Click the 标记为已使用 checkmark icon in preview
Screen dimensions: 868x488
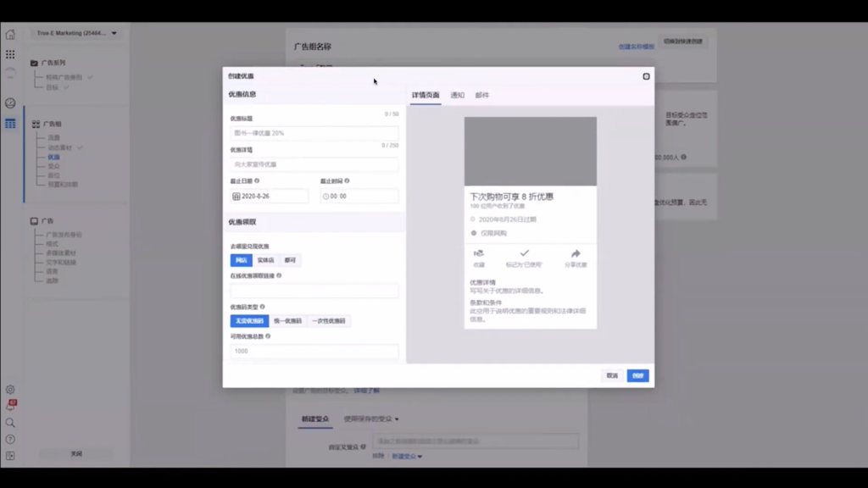click(525, 252)
